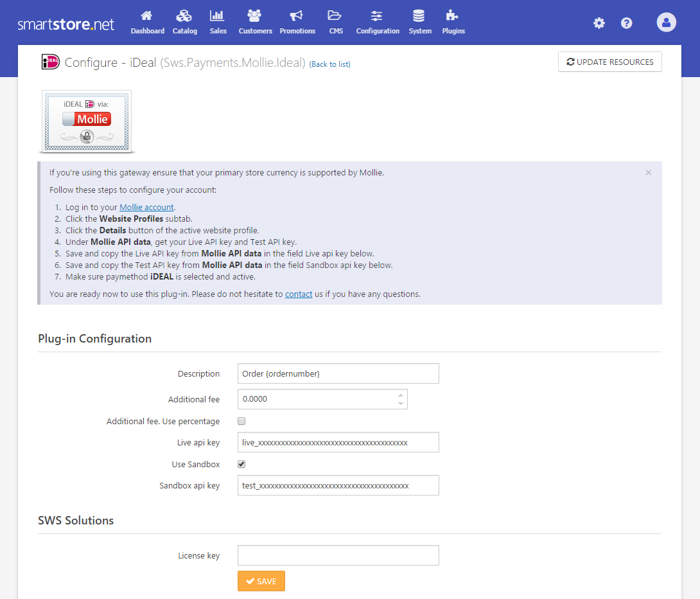Open the Mollie account link
Screen dimensions: 700x599
coord(146,207)
